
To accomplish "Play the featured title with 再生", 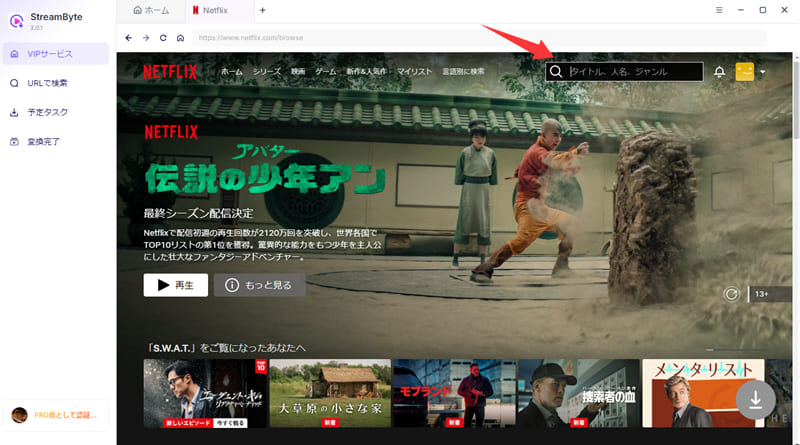I will click(x=176, y=285).
